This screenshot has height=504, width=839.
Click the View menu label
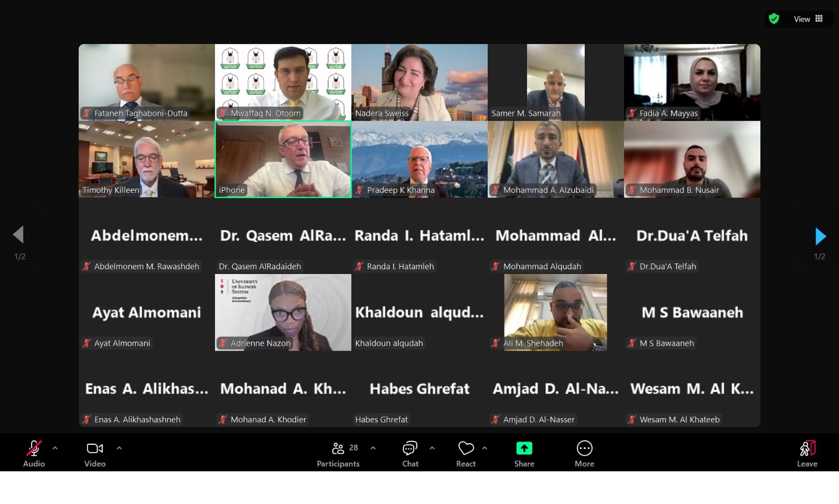802,19
